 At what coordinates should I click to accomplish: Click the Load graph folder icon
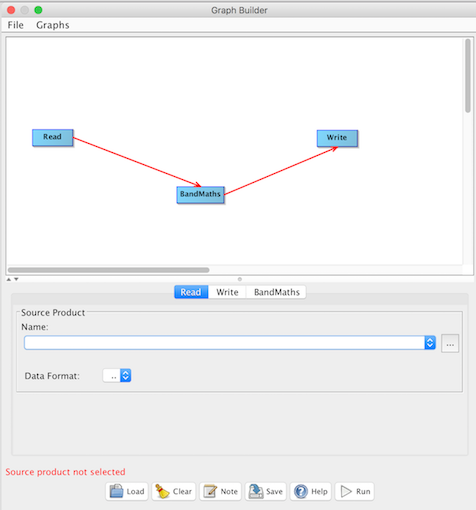116,491
